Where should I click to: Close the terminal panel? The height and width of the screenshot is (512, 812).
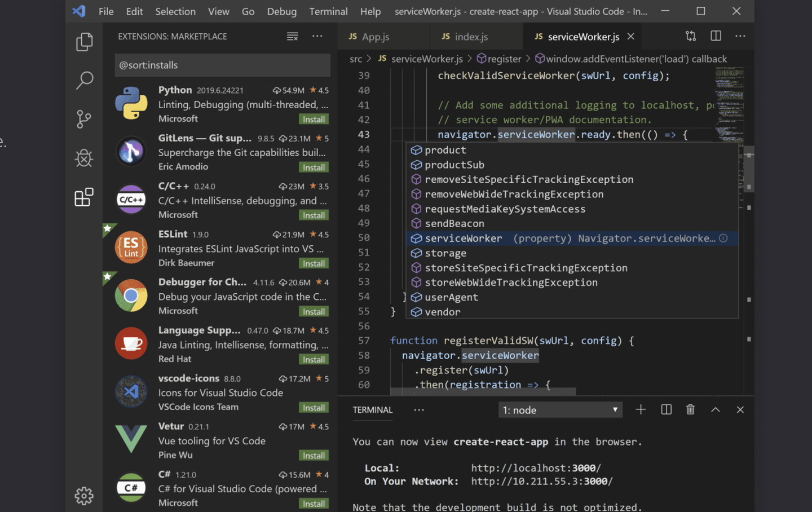(740, 410)
